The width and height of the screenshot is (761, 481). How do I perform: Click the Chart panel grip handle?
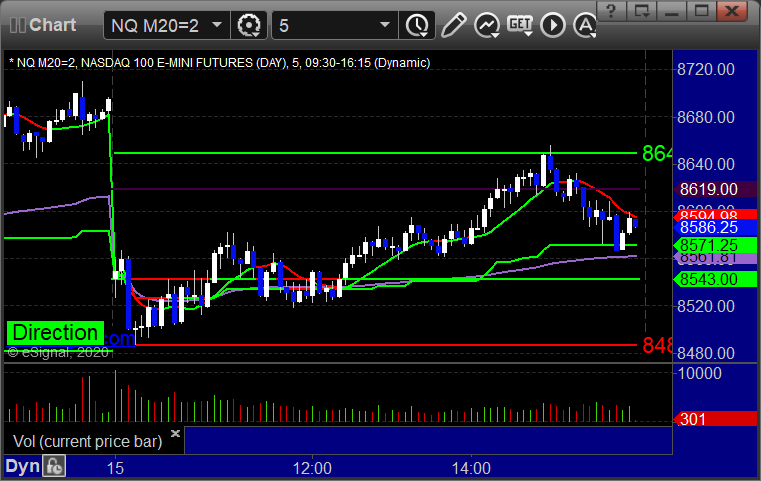tap(17, 25)
